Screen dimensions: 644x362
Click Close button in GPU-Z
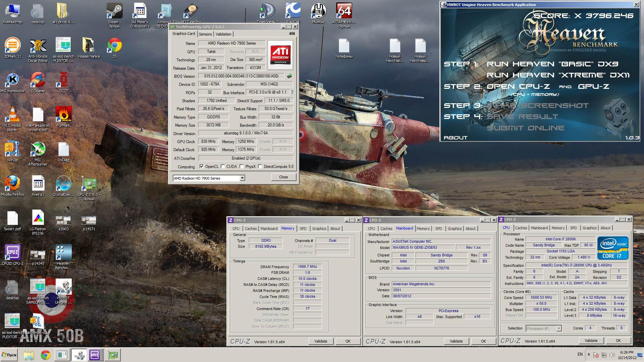pos(283,177)
